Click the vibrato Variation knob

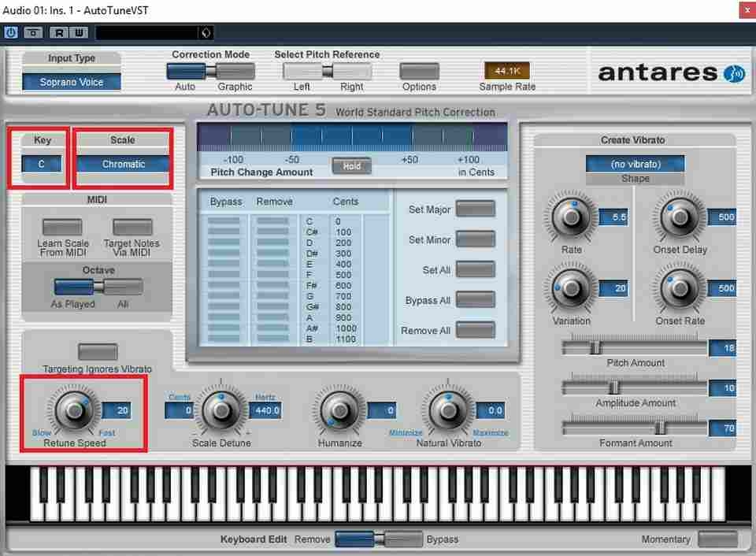point(572,288)
